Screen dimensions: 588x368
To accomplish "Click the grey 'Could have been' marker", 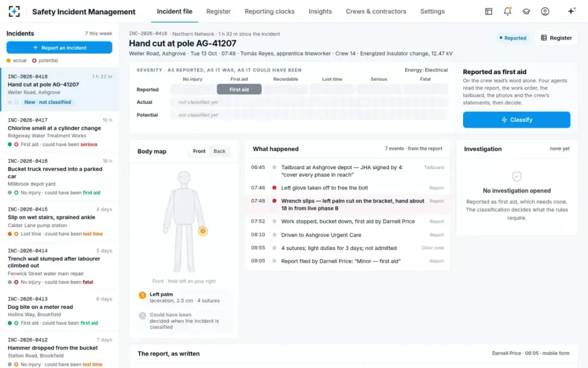I will [x=143, y=315].
